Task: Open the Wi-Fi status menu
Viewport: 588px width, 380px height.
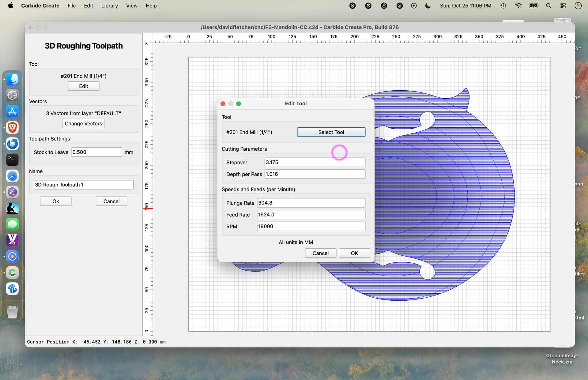Action: point(518,6)
